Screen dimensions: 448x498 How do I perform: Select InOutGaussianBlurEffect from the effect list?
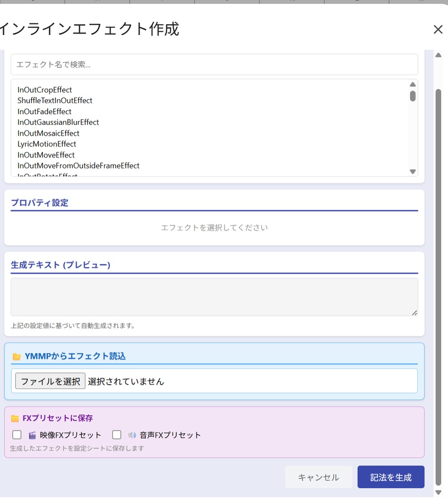pyautogui.click(x=58, y=122)
